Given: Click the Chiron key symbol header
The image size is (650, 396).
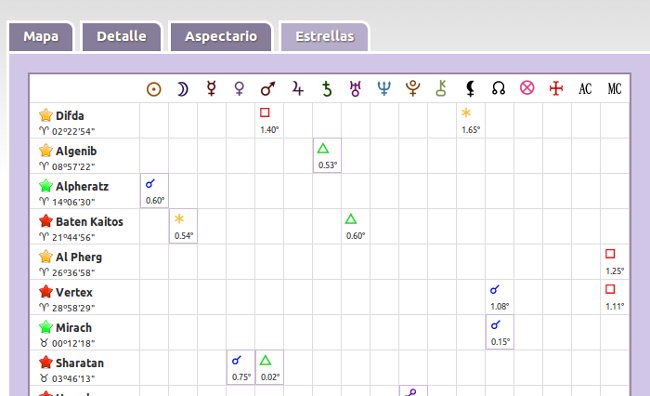Looking at the screenshot, I should (441, 89).
